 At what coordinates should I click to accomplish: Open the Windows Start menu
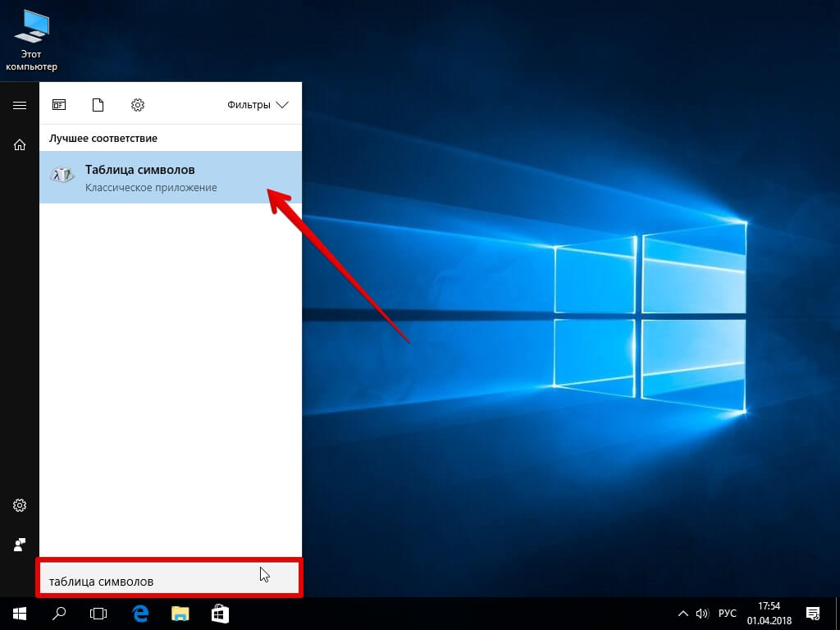click(20, 613)
